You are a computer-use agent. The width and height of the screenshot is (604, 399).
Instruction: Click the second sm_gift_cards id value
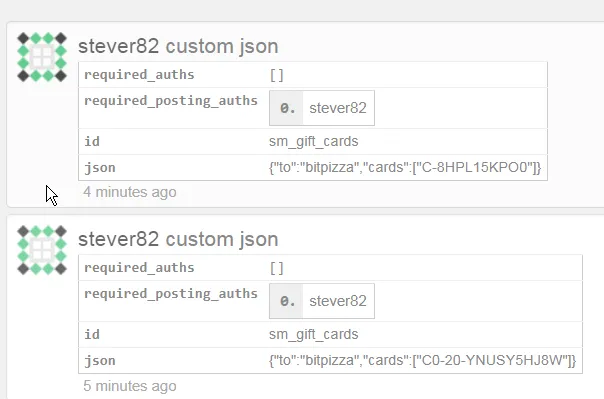coord(314,335)
